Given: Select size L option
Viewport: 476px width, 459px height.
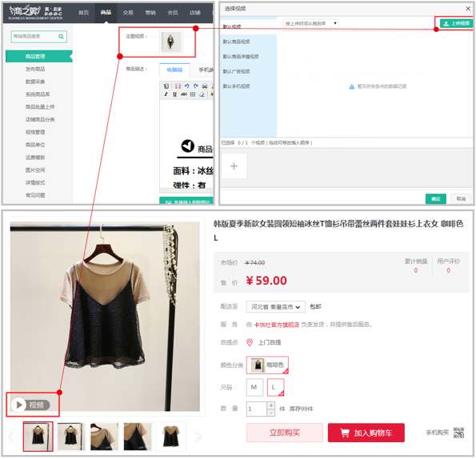Looking at the screenshot, I should 276,387.
